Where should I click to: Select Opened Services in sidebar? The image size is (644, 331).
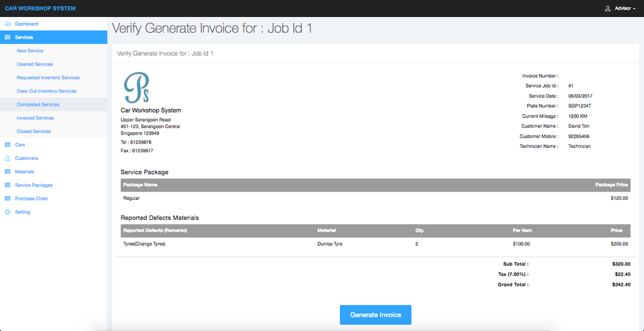click(x=35, y=65)
